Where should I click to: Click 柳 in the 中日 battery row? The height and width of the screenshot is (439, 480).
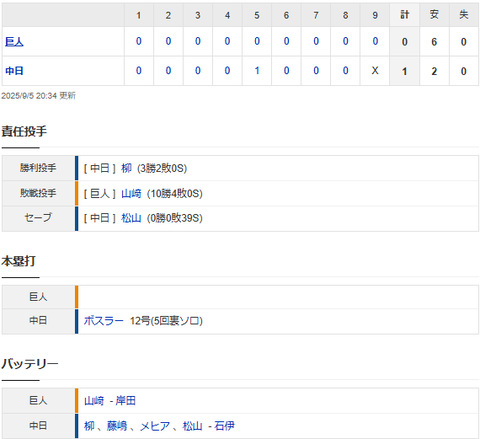point(89,426)
